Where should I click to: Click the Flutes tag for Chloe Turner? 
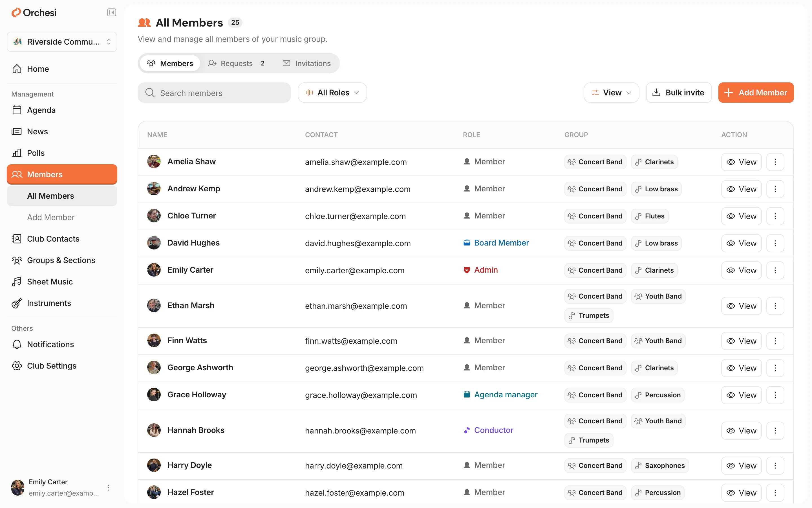650,216
